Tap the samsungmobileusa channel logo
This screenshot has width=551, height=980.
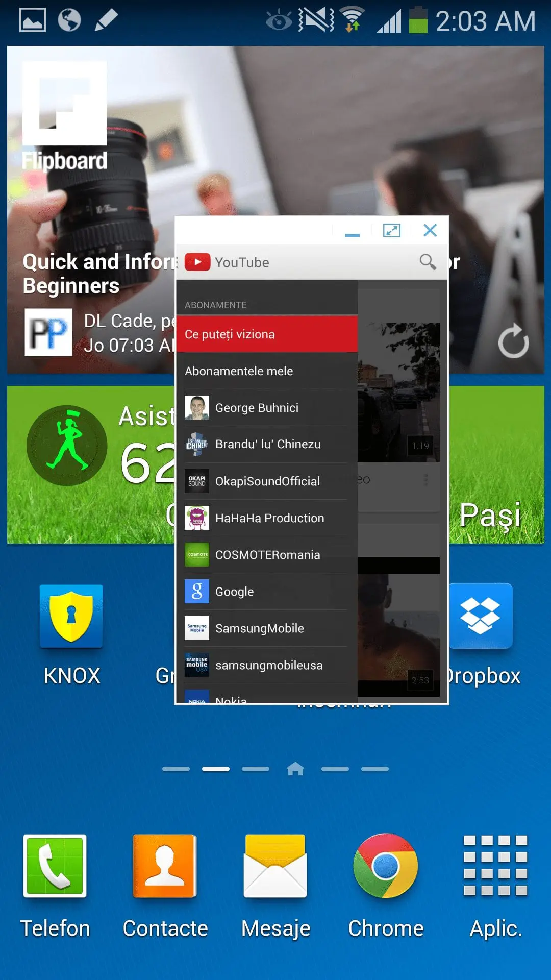coord(197,665)
